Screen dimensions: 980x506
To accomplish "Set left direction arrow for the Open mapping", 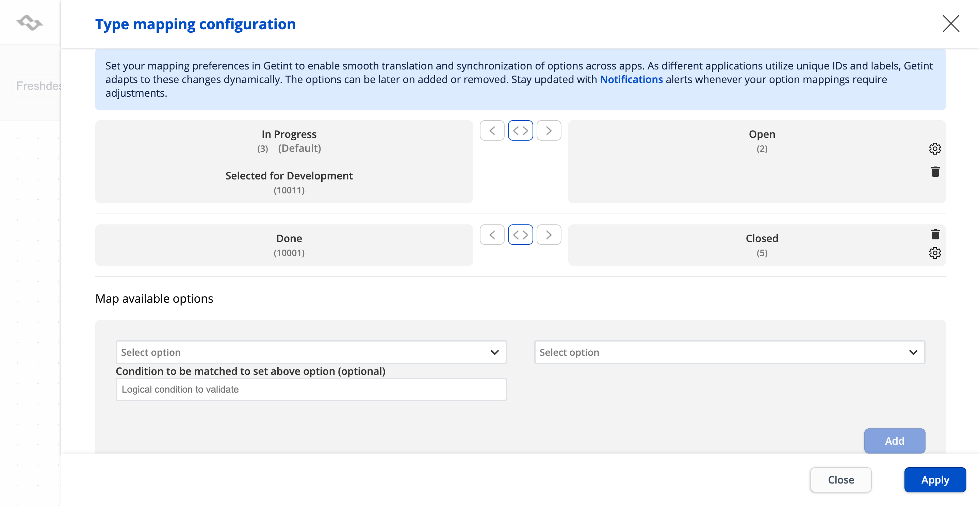I will (x=492, y=131).
